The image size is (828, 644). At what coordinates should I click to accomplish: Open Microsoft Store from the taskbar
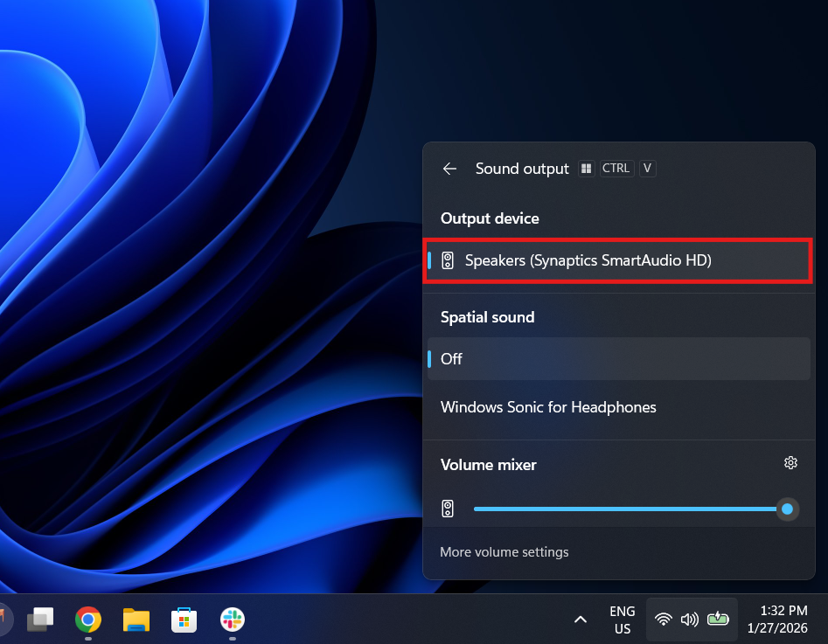[184, 620]
